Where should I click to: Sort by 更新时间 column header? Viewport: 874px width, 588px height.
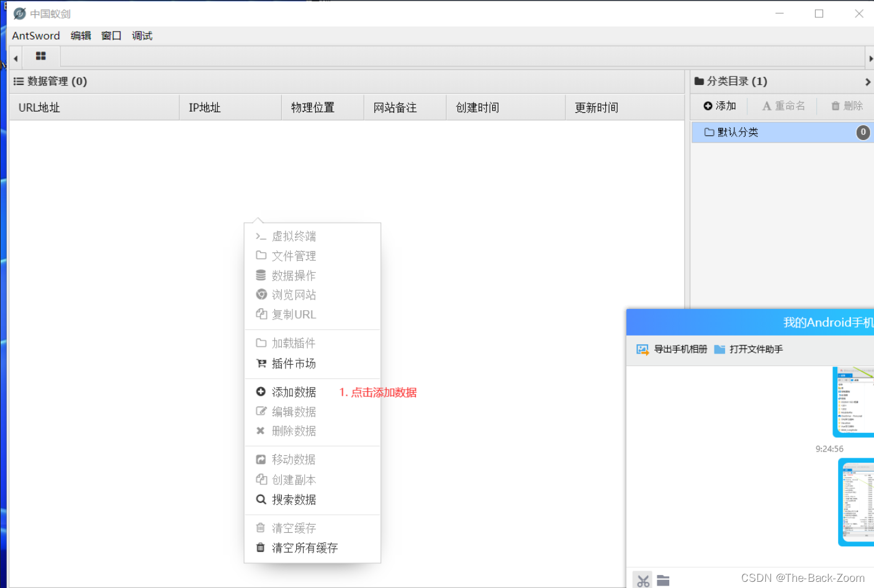(625, 107)
